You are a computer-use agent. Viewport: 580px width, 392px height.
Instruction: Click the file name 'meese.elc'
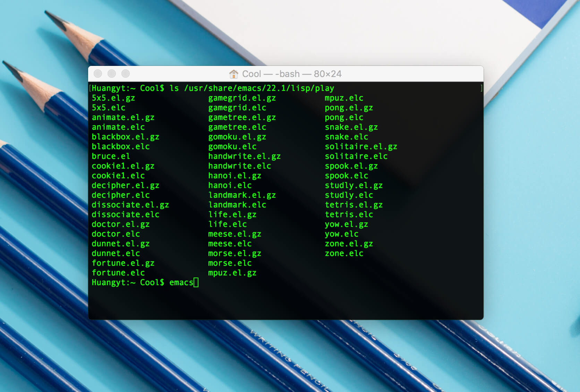tap(230, 244)
